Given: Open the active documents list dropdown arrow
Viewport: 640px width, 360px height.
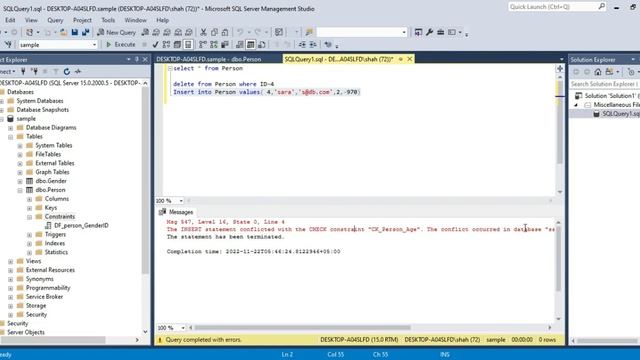Looking at the screenshot, I should click(x=561, y=59).
